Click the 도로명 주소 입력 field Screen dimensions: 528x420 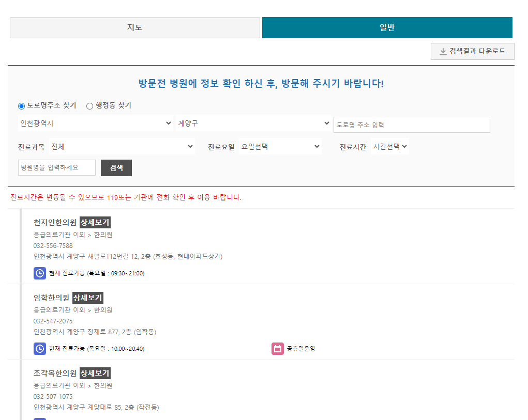tap(412, 125)
